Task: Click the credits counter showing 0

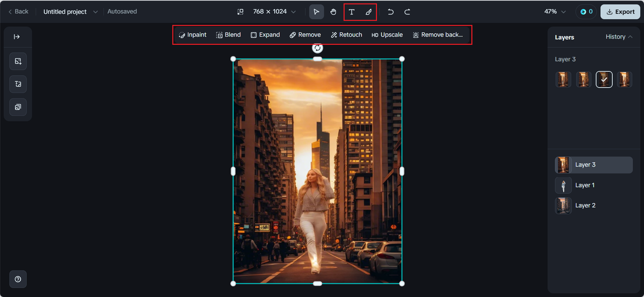Action: 586,12
